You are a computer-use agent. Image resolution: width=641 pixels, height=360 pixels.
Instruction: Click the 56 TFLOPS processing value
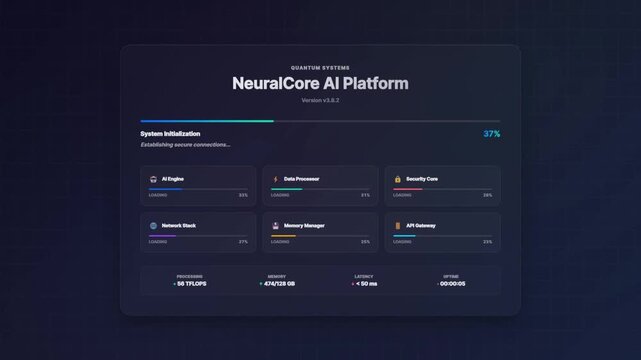coord(192,284)
